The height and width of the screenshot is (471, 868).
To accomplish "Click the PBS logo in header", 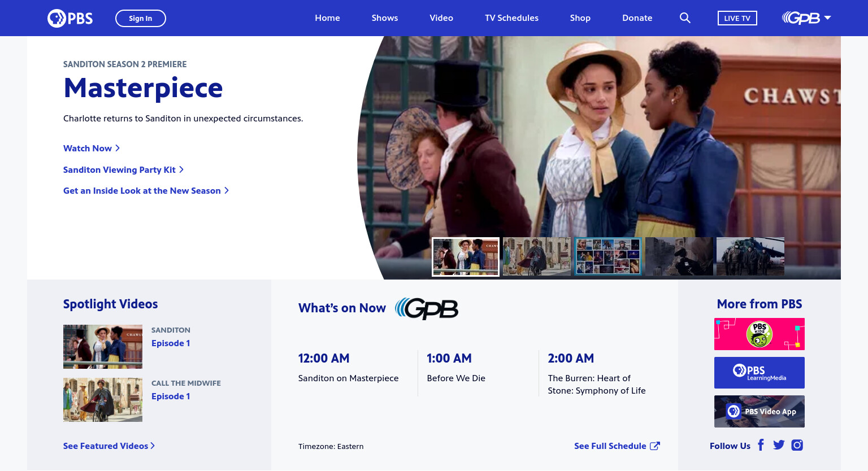I will click(x=70, y=18).
